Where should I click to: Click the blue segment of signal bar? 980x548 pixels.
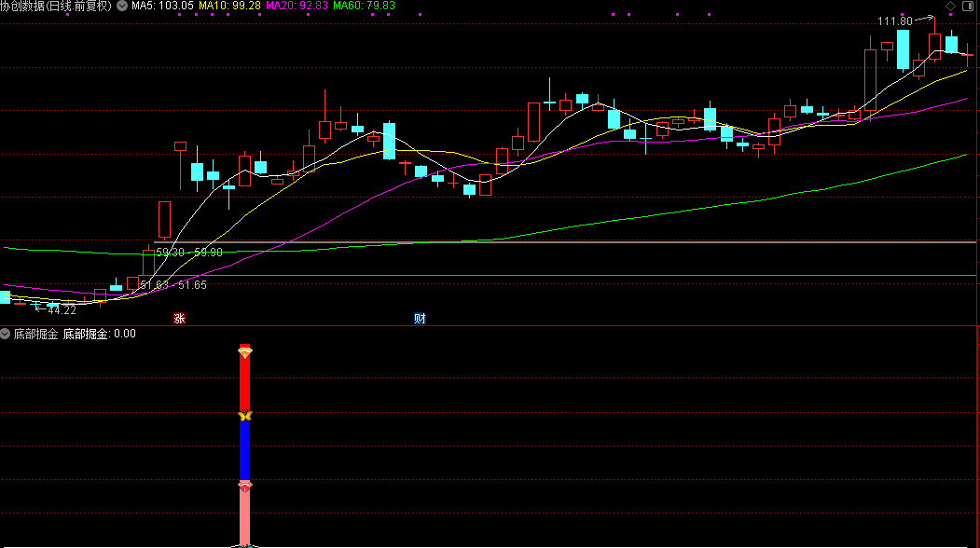click(245, 450)
